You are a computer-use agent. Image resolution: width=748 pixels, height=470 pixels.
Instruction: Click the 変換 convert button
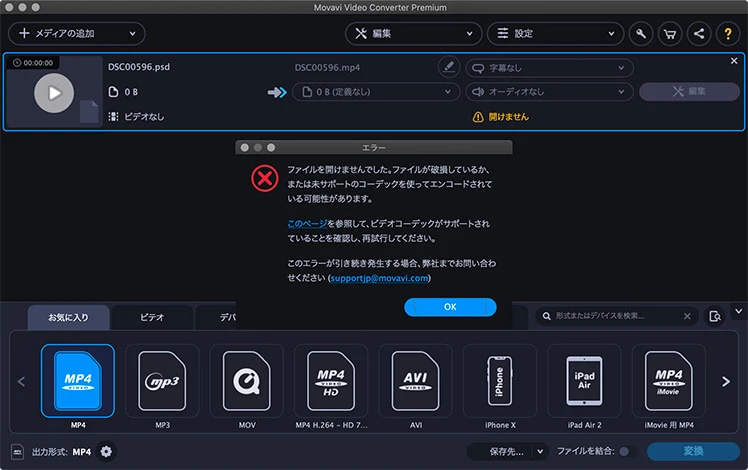[693, 451]
